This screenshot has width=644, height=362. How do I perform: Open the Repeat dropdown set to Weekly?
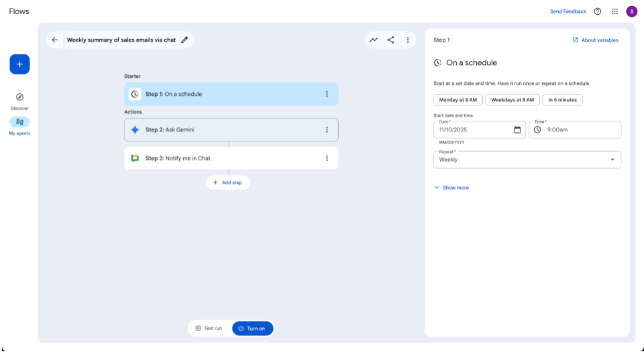coord(527,160)
